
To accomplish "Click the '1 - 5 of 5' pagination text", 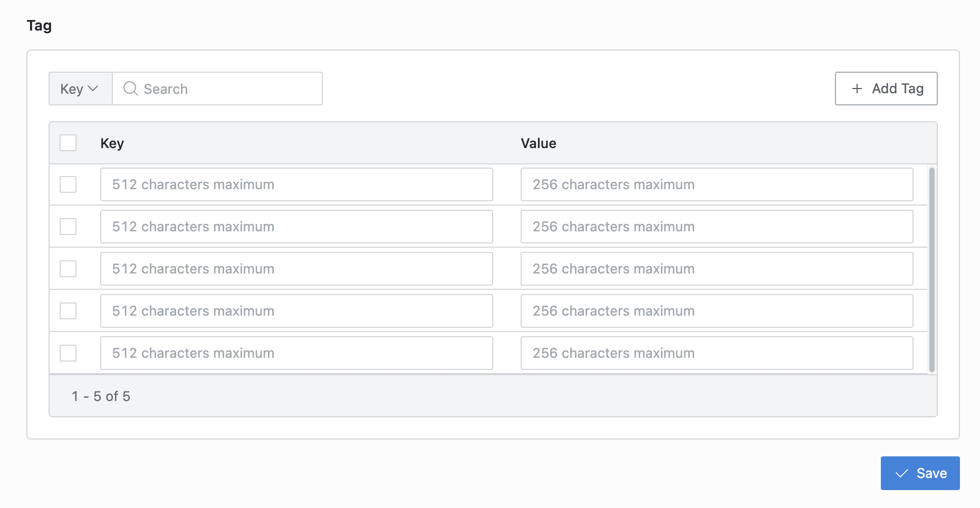I will [x=101, y=396].
